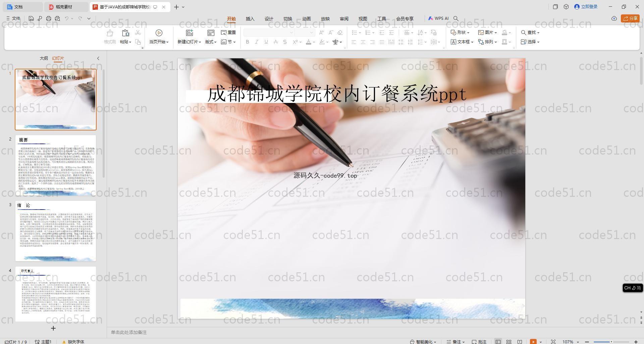The width and height of the screenshot is (644, 344).
Task: Increase font size with A+ icon
Action: (x=322, y=33)
